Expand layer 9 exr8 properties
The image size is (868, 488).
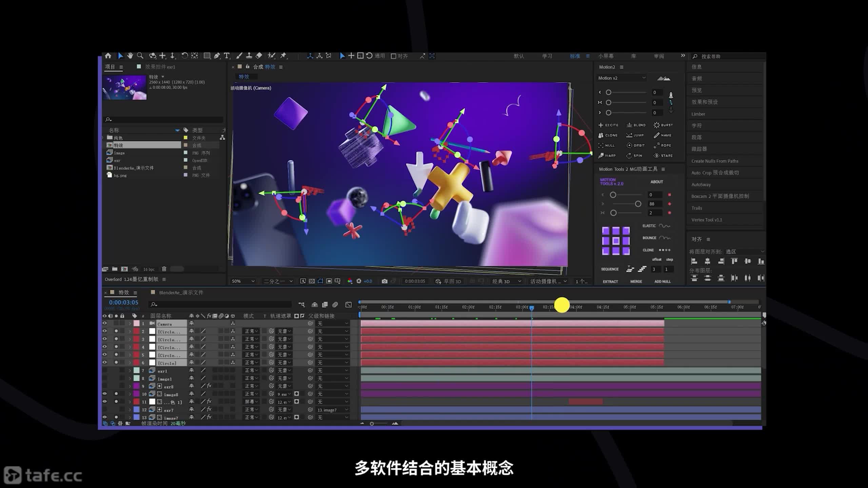coord(130,386)
